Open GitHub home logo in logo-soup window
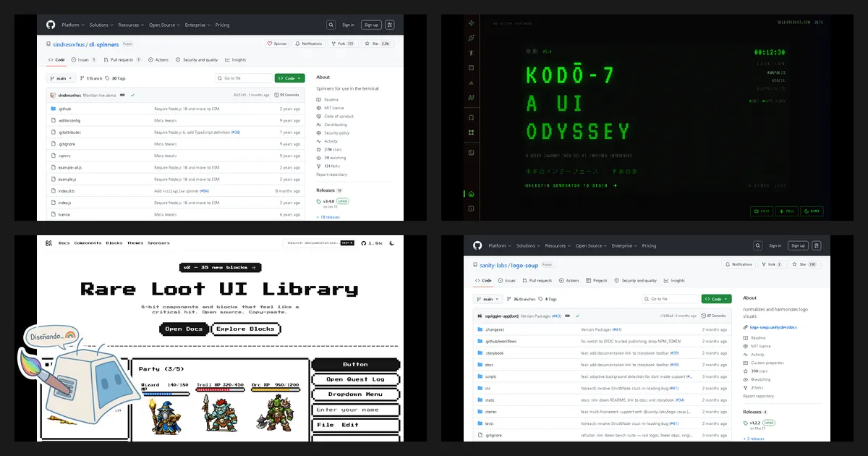This screenshot has height=456, width=868. tap(477, 245)
